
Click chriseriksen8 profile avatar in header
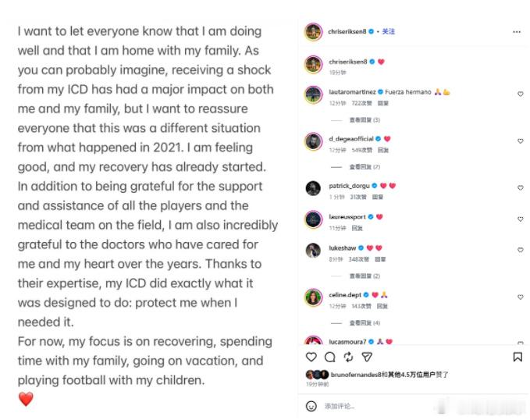pos(313,32)
